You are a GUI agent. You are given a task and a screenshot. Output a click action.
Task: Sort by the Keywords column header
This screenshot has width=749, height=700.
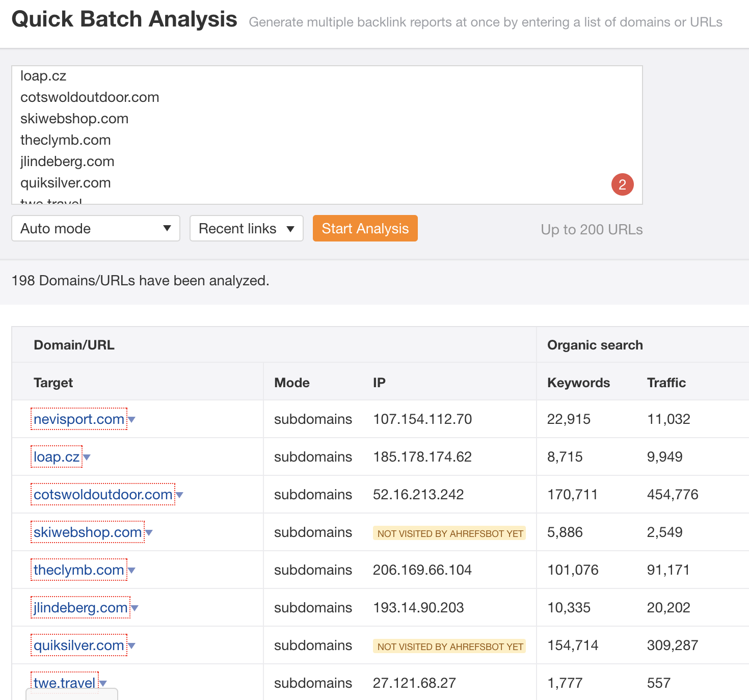point(579,383)
